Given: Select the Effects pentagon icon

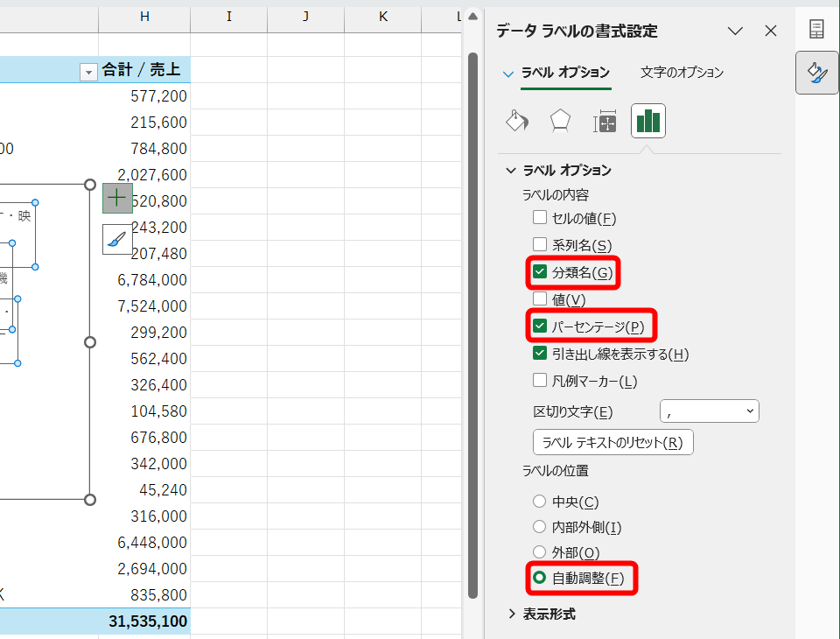Looking at the screenshot, I should tap(561, 121).
